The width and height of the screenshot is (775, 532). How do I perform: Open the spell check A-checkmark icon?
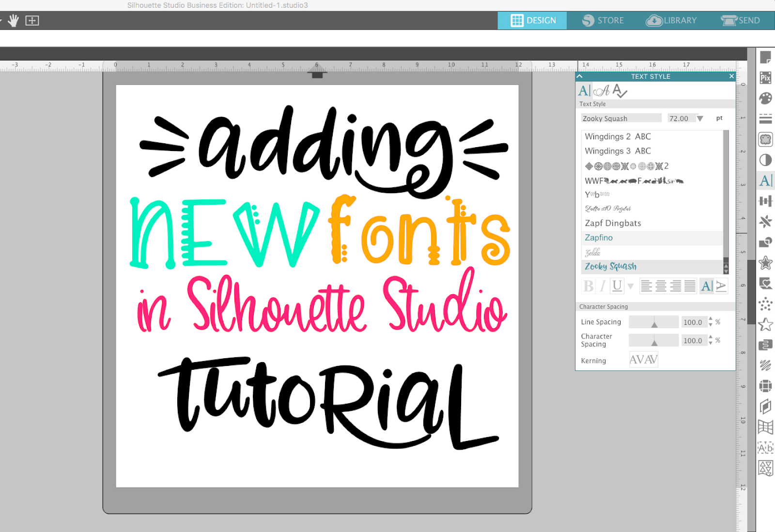tap(620, 91)
